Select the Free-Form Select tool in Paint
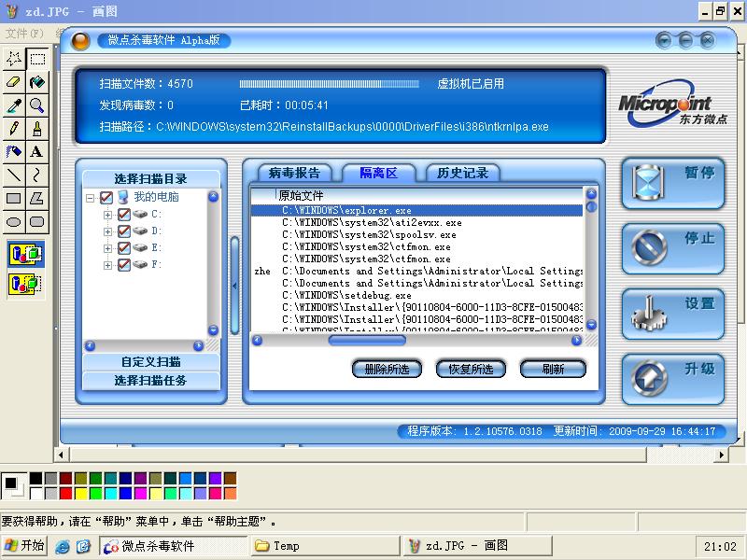This screenshot has height=560, width=747. click(x=14, y=59)
